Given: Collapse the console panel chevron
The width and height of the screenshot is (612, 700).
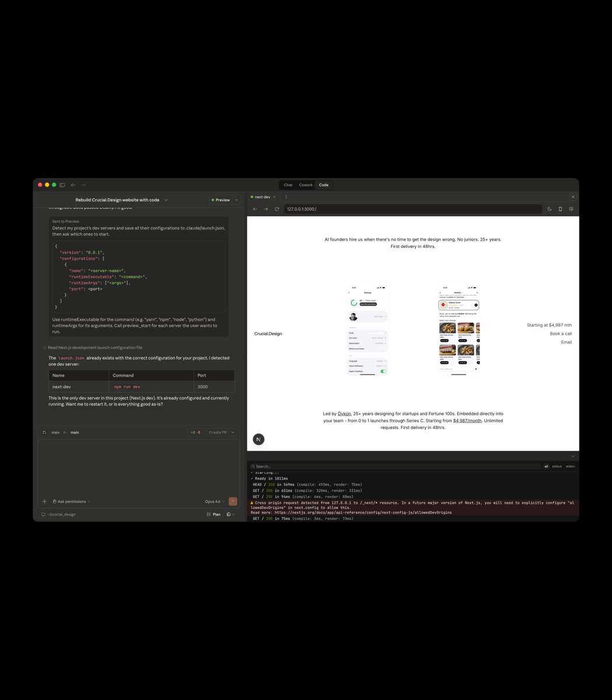Looking at the screenshot, I should [x=573, y=456].
